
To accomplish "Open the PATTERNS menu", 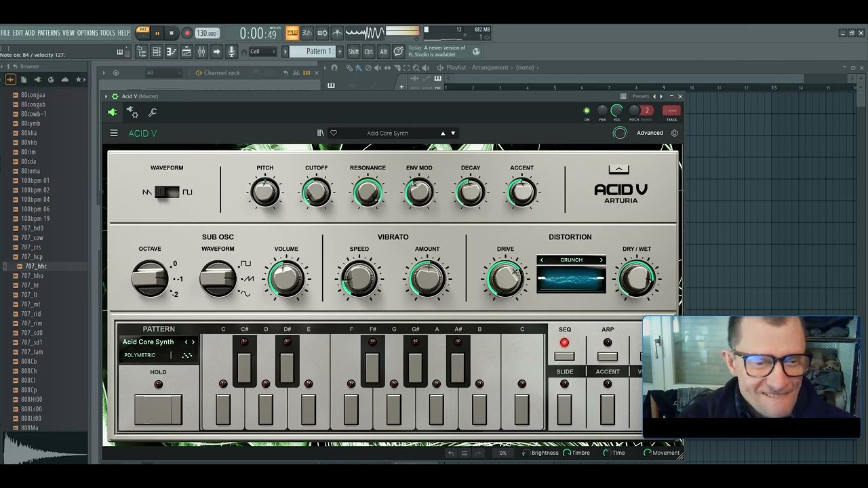I will click(x=49, y=33).
